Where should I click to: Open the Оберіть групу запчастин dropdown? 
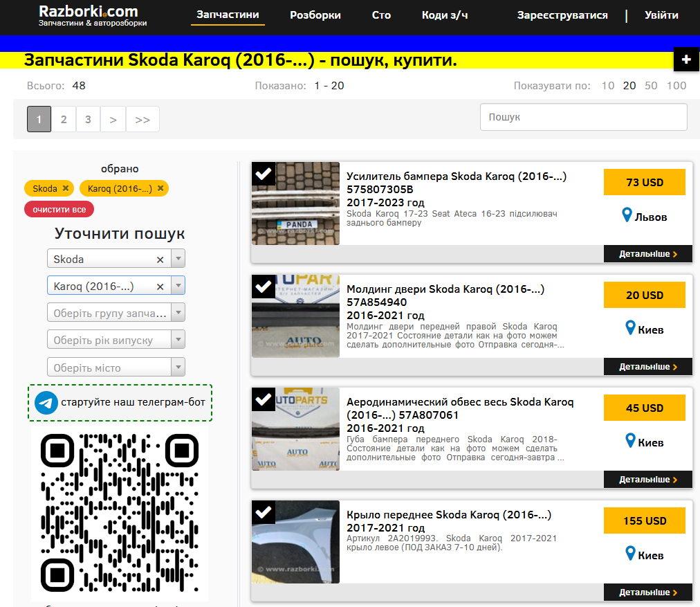116,313
